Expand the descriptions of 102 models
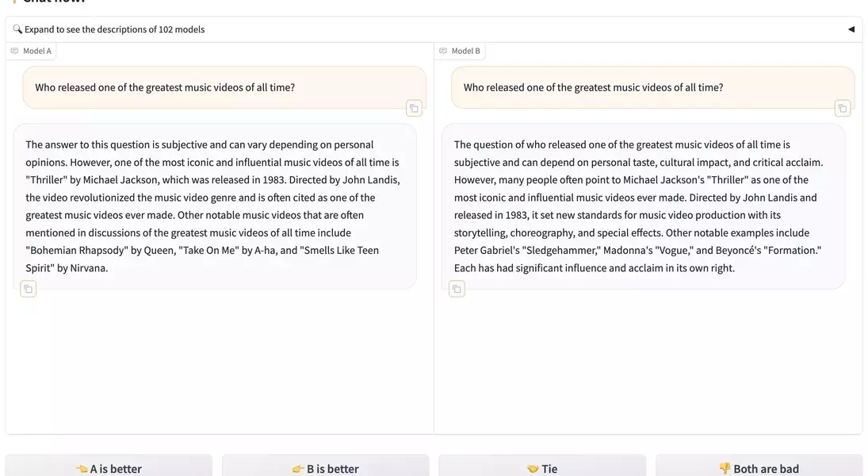868x476 pixels. (114, 29)
